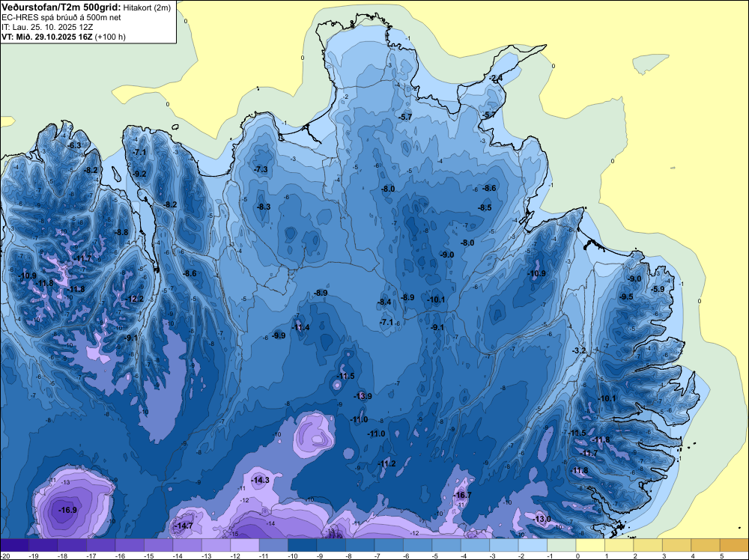The height and width of the screenshot is (560, 749).
Task: Click the -11.2 temperature value
Action: click(386, 463)
